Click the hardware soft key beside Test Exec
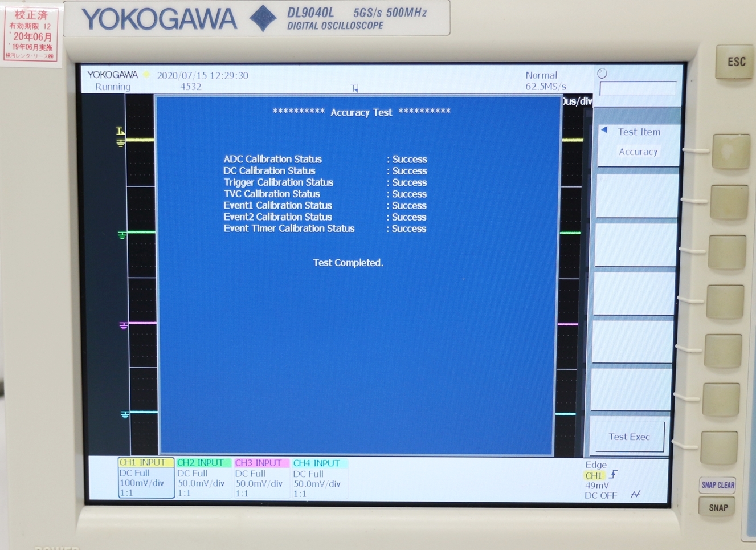The image size is (756, 550). click(x=720, y=447)
